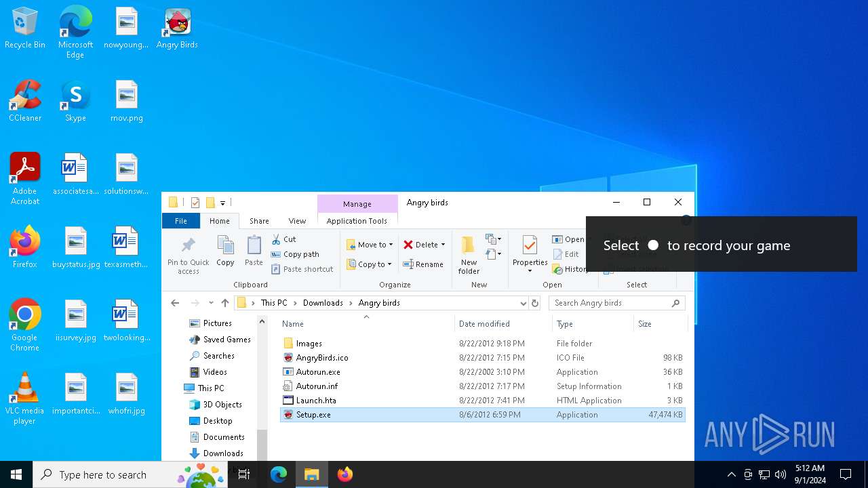Select Setup.exe file
The width and height of the screenshot is (868, 488).
tap(482, 415)
